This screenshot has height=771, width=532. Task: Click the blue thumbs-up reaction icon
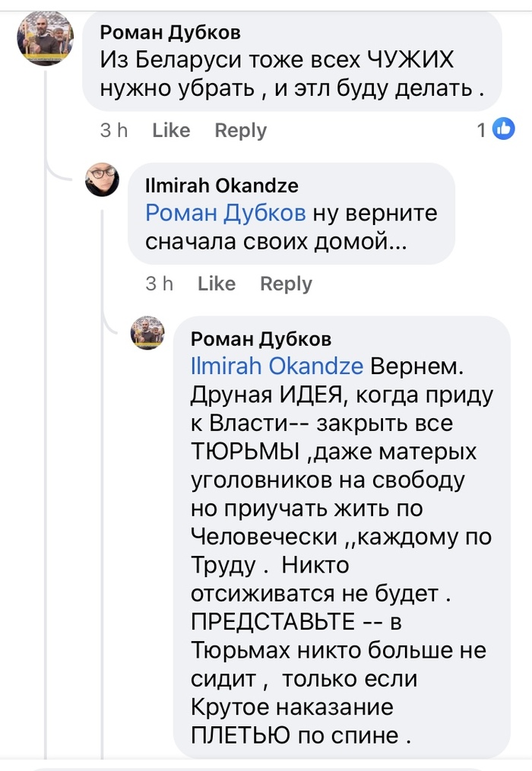point(504,130)
